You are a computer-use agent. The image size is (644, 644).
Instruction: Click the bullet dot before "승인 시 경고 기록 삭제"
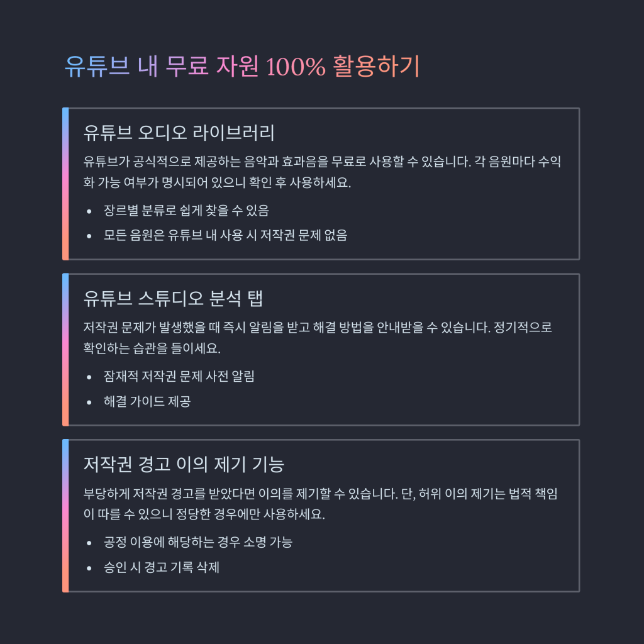point(90,568)
